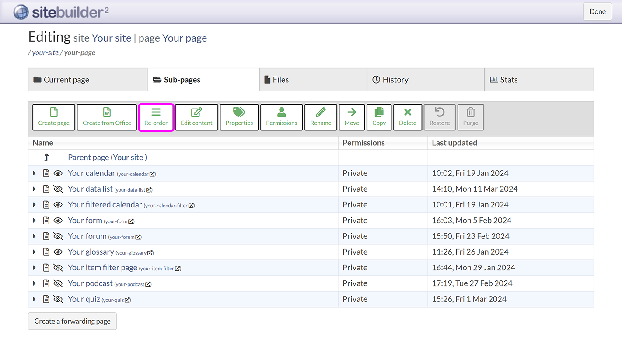Expand the Your glossary sub-pages arrow
Viewport: 622px width, 364px height.
[35, 252]
